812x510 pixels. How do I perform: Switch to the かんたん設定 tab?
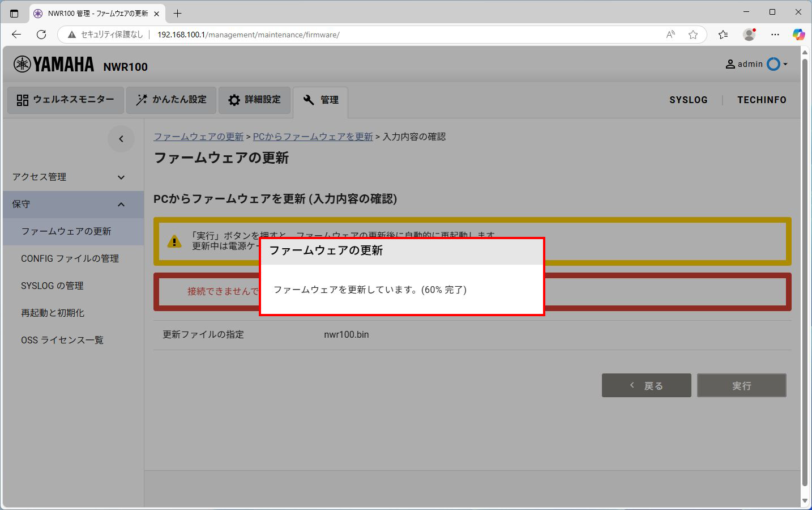[x=171, y=100]
